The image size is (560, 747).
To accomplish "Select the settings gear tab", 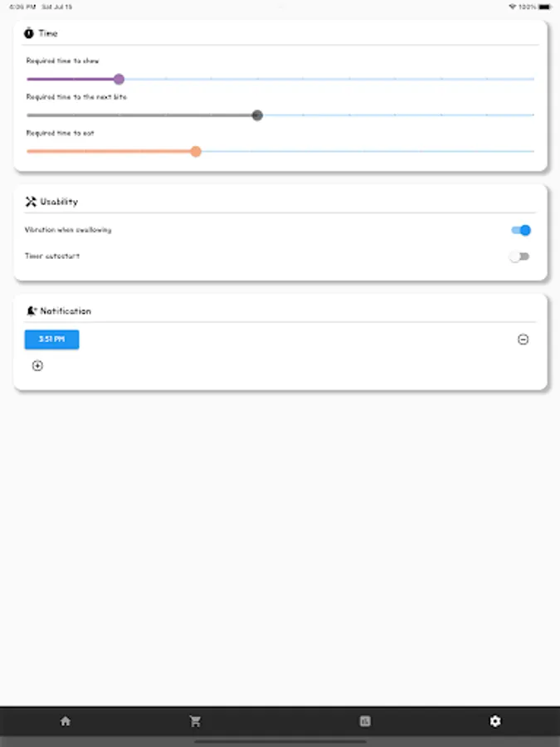I will (495, 721).
